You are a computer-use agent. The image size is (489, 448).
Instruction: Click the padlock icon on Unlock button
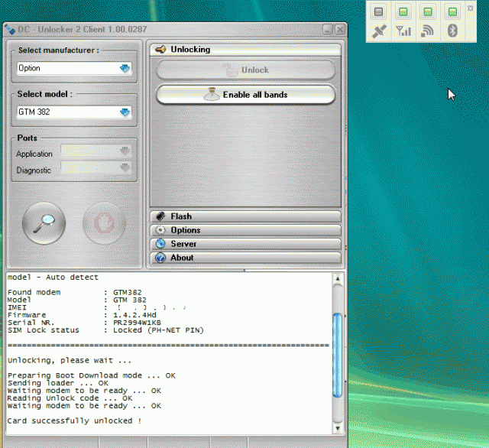tap(230, 70)
